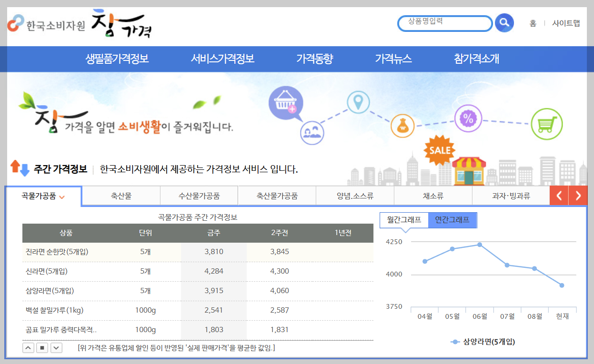Image resolution: width=594 pixels, height=364 pixels.
Task: Click the 현재 data point on chart
Action: [x=562, y=285]
